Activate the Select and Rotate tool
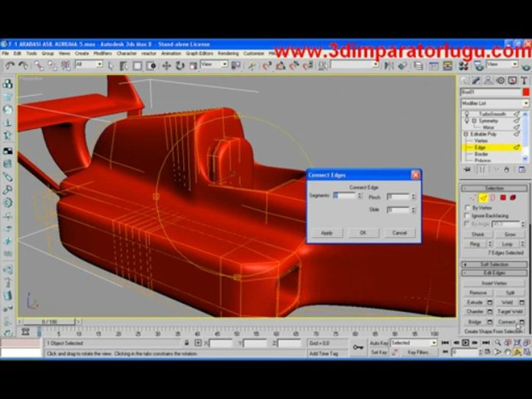This screenshot has width=532, height=399. [x=180, y=65]
